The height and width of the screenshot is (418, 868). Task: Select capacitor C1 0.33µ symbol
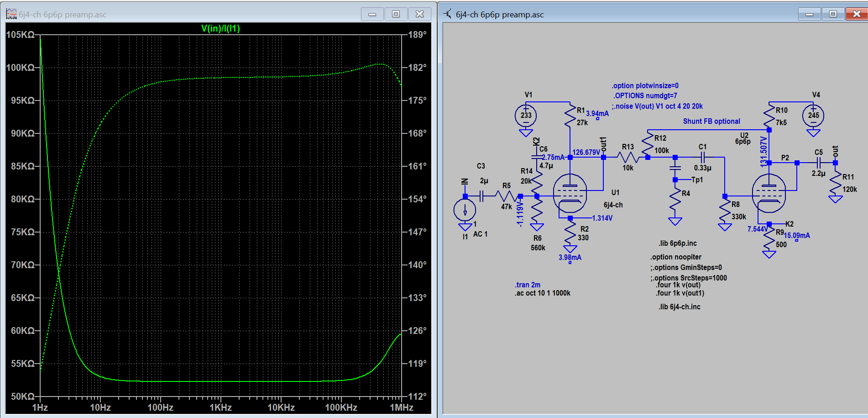(703, 158)
